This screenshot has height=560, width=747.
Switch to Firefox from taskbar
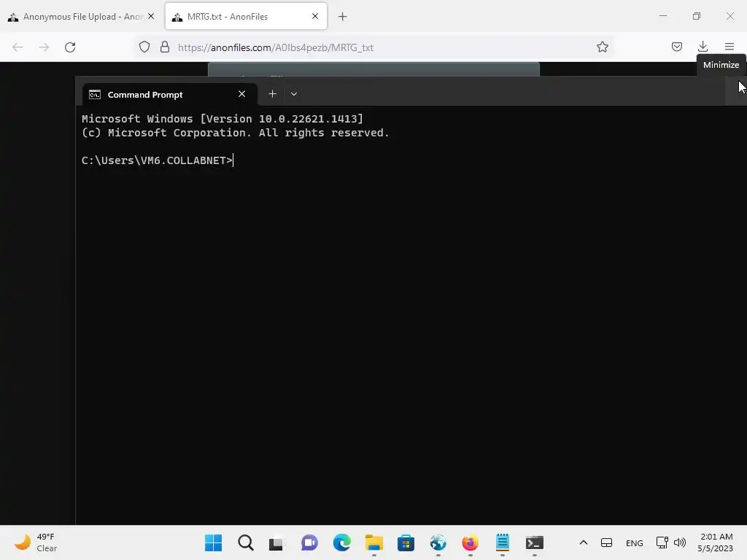[x=471, y=542]
